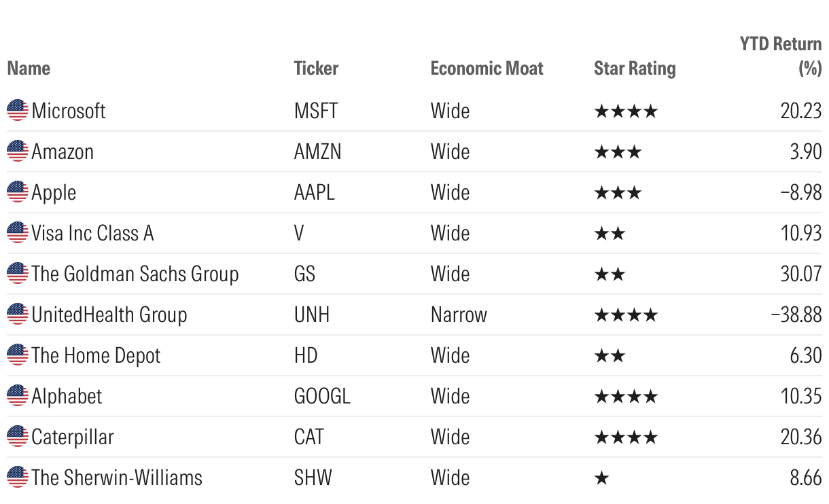Screen dimensions: 829x504
Task: Click the flag icon next to The Sherwin-Williams
Action: [x=18, y=477]
